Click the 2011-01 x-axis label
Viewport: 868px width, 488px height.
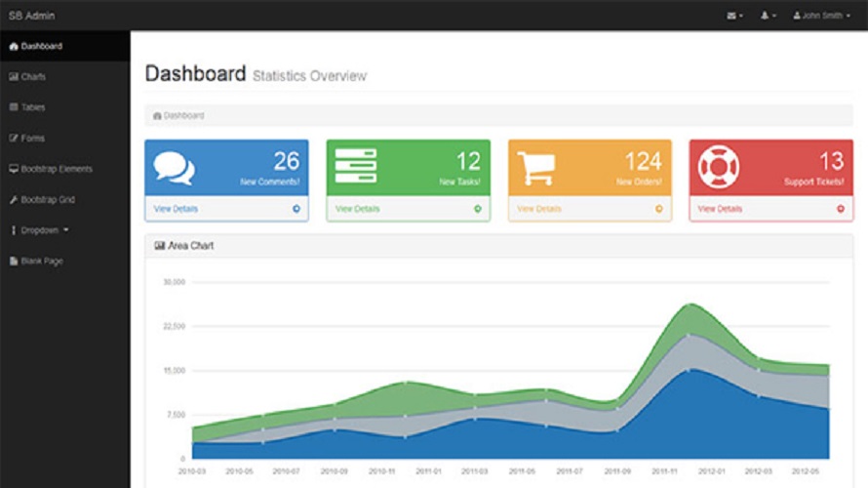pos(428,471)
